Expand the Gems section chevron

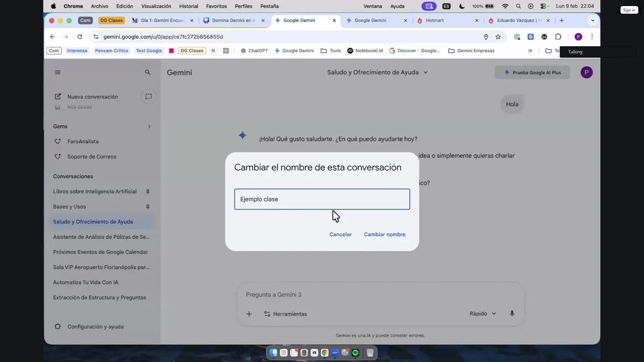tap(149, 127)
